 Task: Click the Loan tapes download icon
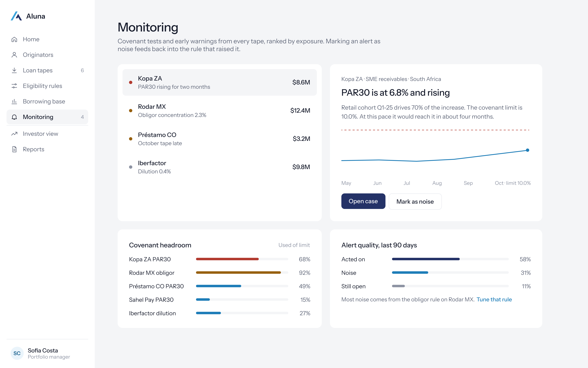click(14, 70)
